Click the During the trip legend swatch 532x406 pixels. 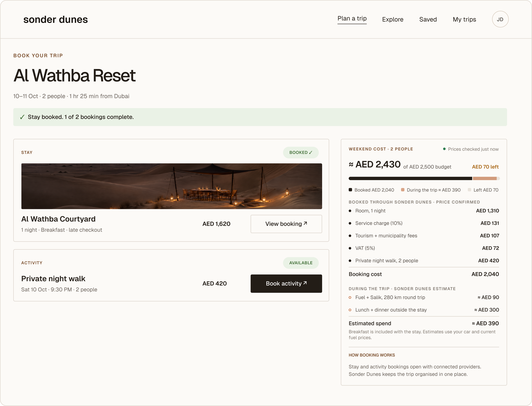403,190
